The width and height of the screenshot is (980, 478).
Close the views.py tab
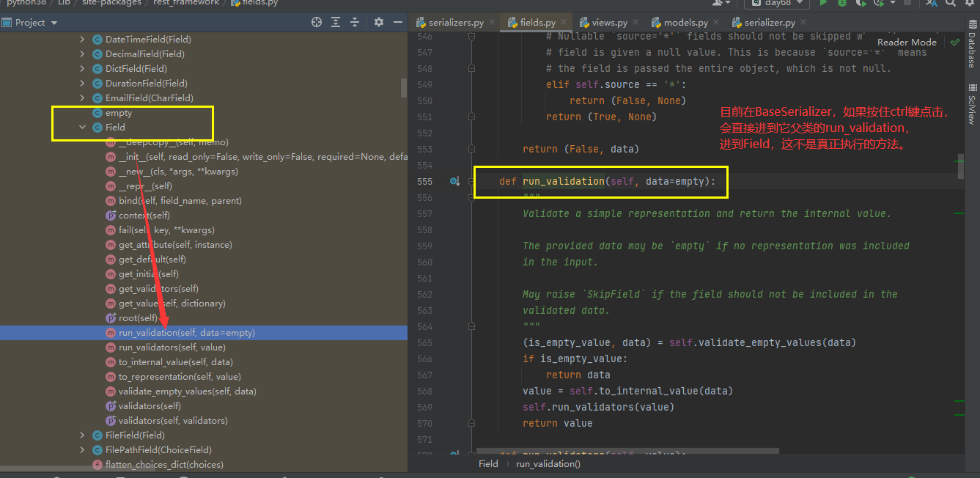tap(636, 23)
